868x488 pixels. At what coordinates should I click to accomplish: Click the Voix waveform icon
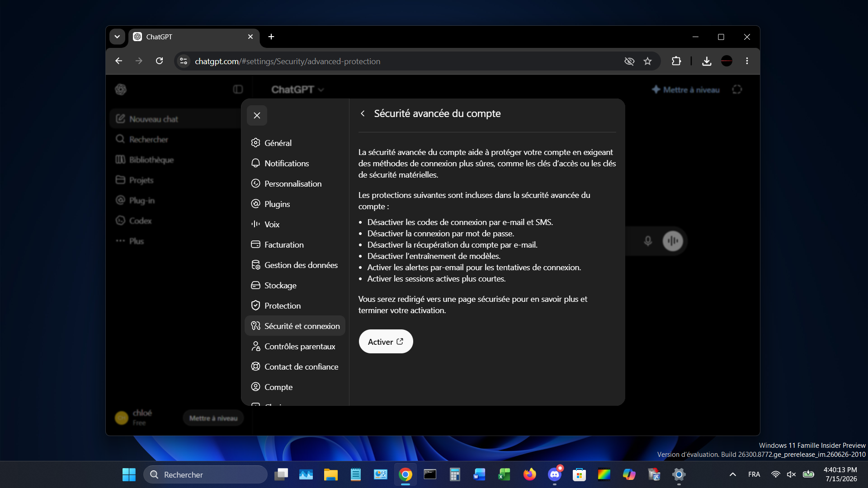[x=255, y=224]
